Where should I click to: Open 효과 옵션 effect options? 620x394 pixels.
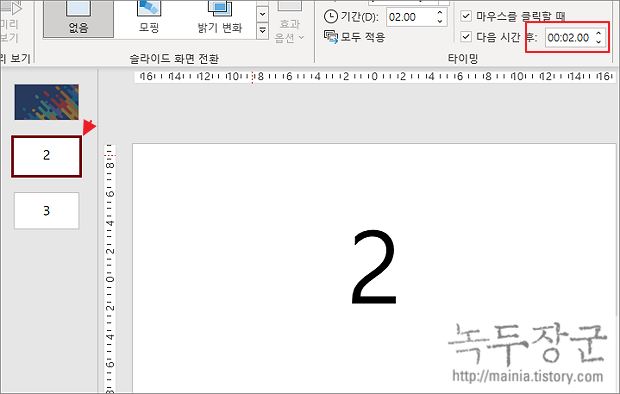point(290,22)
